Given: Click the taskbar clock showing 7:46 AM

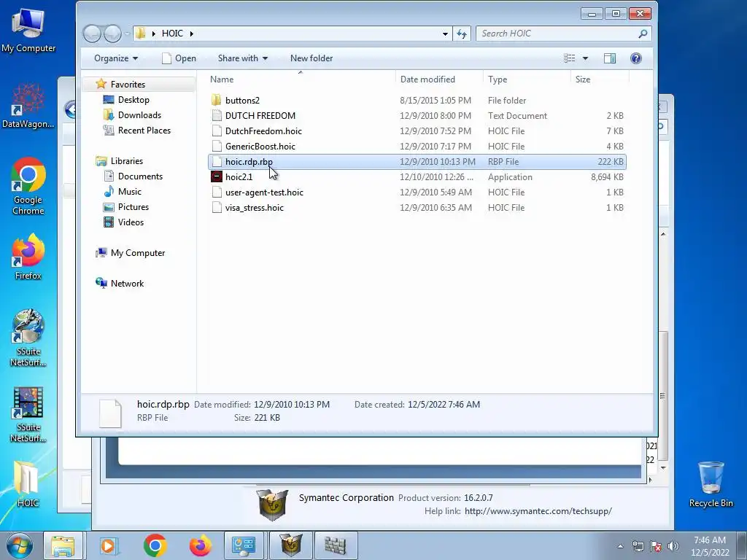Looking at the screenshot, I should [x=710, y=546].
